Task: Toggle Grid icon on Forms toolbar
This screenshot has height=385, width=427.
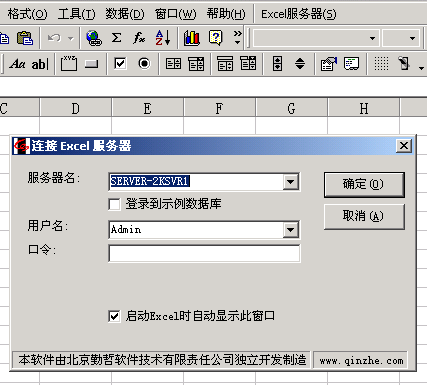Action: (381, 63)
